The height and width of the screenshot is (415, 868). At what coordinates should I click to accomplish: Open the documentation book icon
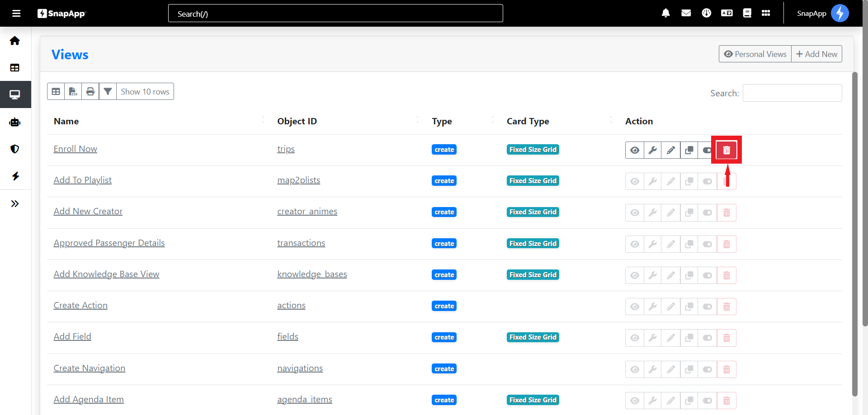click(747, 13)
